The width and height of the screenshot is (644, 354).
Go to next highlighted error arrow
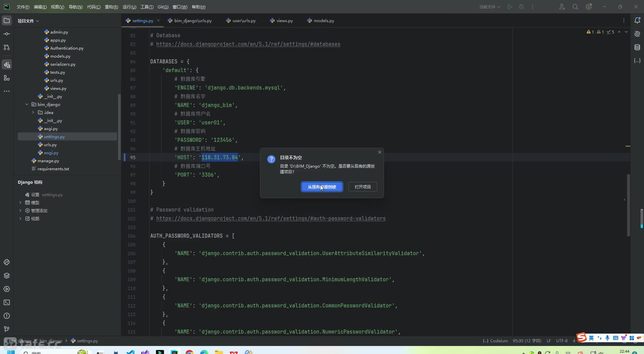[x=626, y=32]
